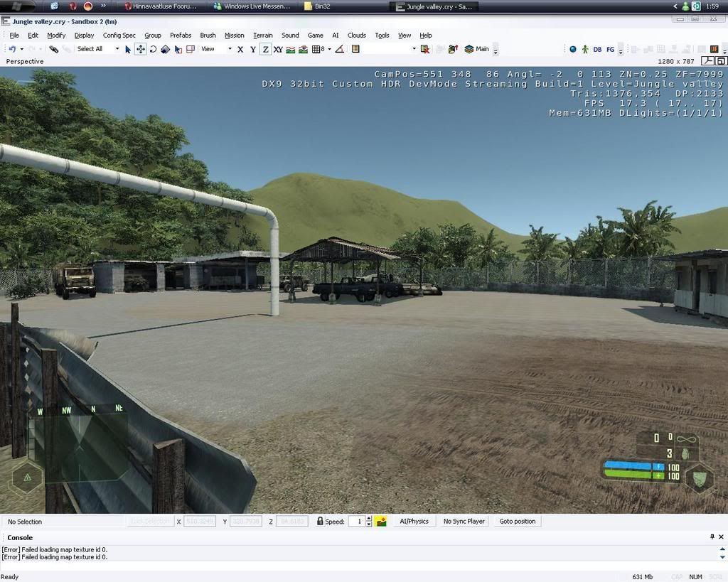The height and width of the screenshot is (582, 728).
Task: Toggle X axis constraint
Action: tap(240, 49)
